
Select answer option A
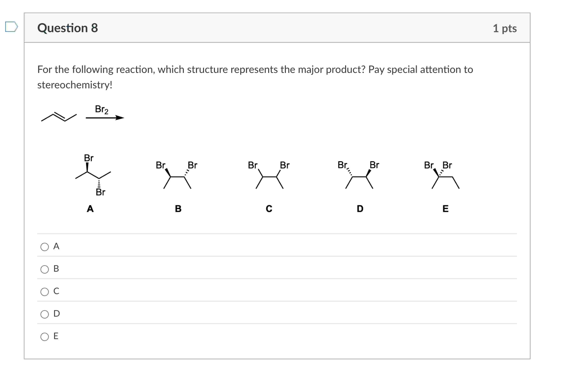(44, 247)
